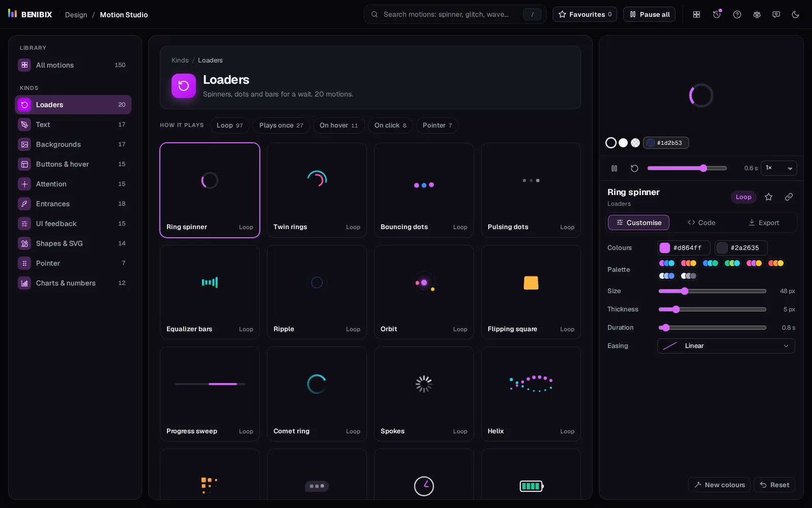This screenshot has width=812, height=508.
Task: Toggle the On click filter chip
Action: (x=390, y=125)
